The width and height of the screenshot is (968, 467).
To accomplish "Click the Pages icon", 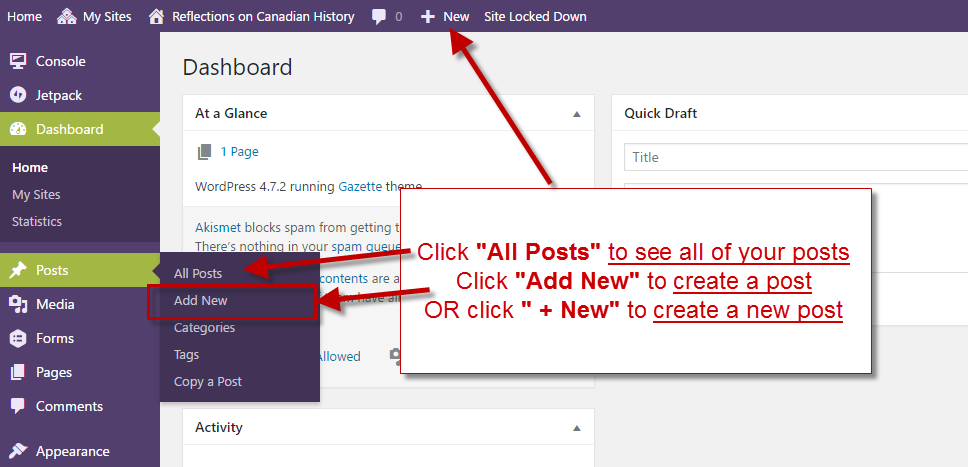I will pyautogui.click(x=19, y=372).
